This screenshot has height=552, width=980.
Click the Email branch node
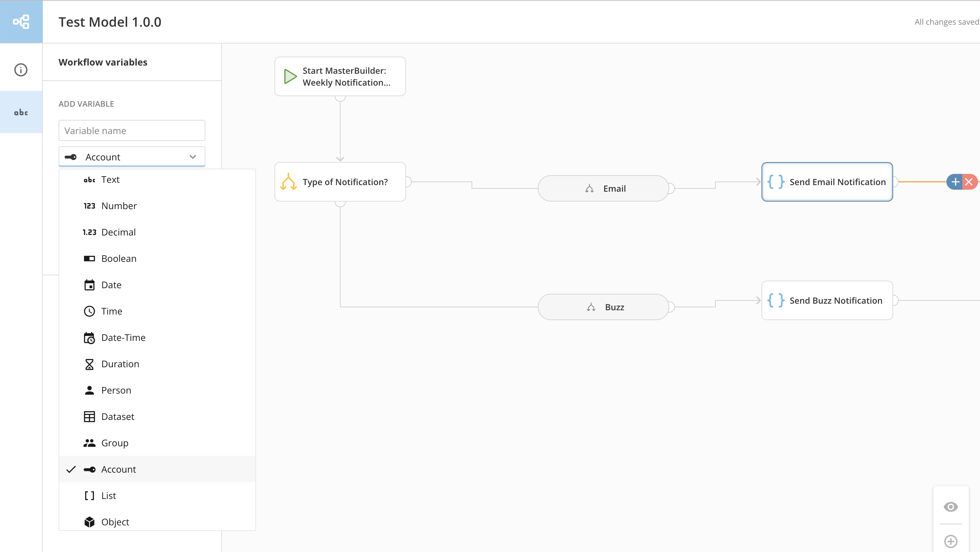(x=604, y=188)
